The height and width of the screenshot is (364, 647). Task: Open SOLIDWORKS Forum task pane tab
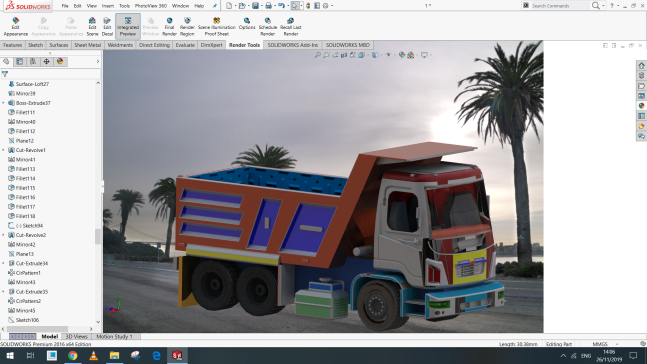[x=641, y=136]
